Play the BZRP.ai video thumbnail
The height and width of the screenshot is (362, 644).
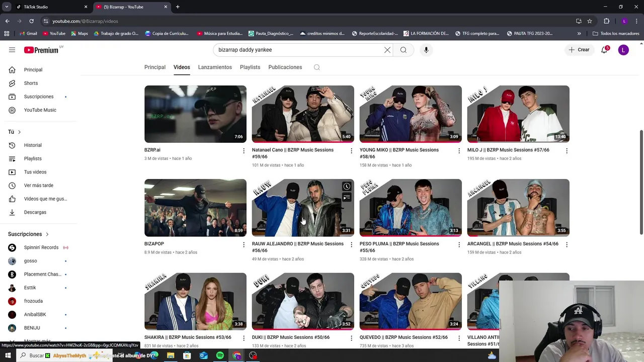click(x=195, y=114)
